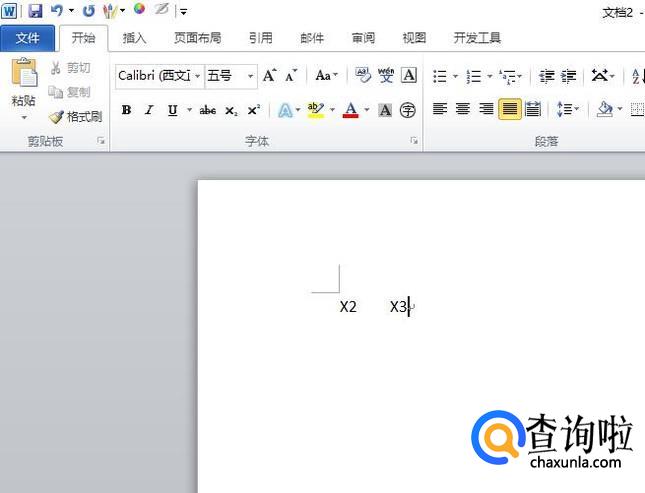Toggle Underline formatting
The image size is (645, 493).
(172, 110)
